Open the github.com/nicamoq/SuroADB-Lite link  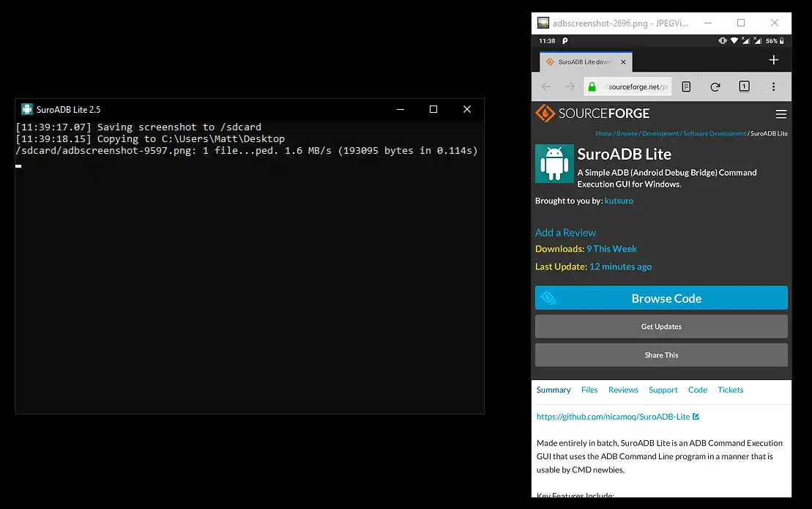(613, 417)
